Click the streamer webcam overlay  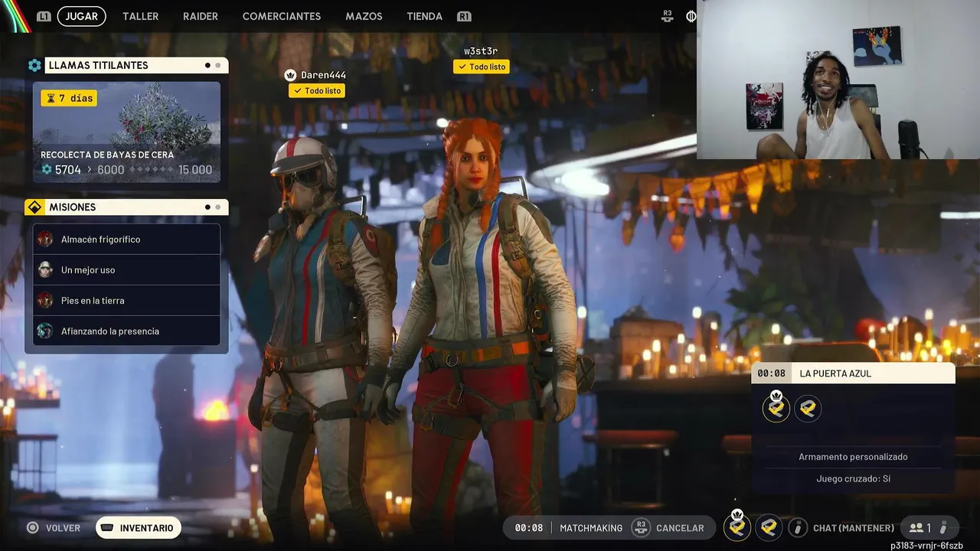pos(838,80)
